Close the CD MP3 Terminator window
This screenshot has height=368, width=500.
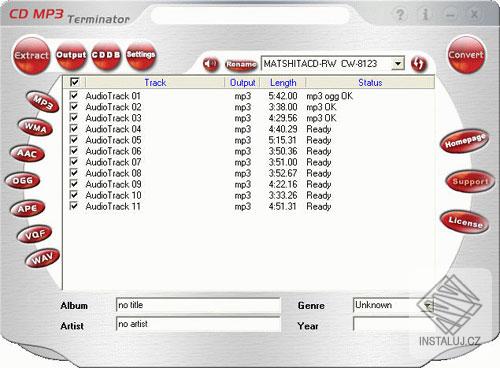coord(475,15)
